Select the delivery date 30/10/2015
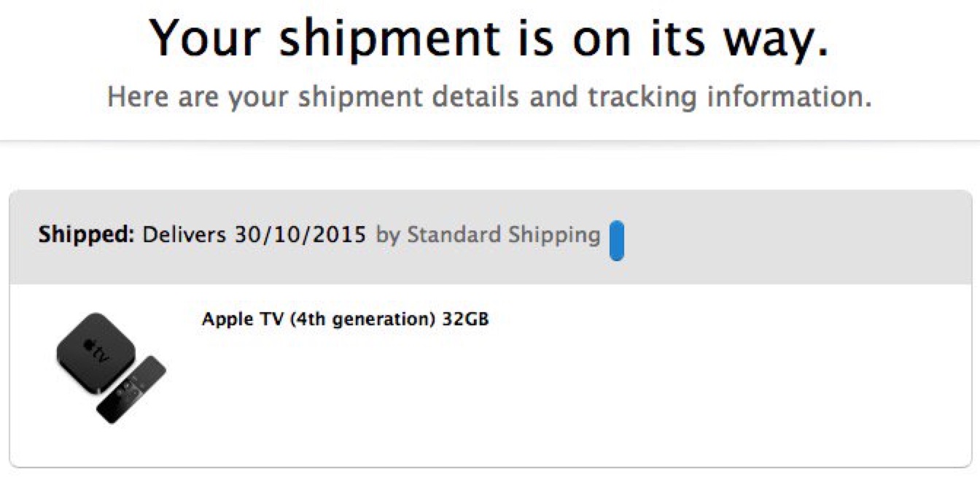 [x=300, y=235]
